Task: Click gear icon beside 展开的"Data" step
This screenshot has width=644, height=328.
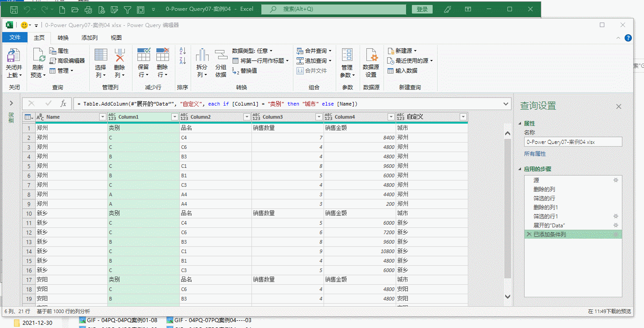Action: (x=616, y=225)
